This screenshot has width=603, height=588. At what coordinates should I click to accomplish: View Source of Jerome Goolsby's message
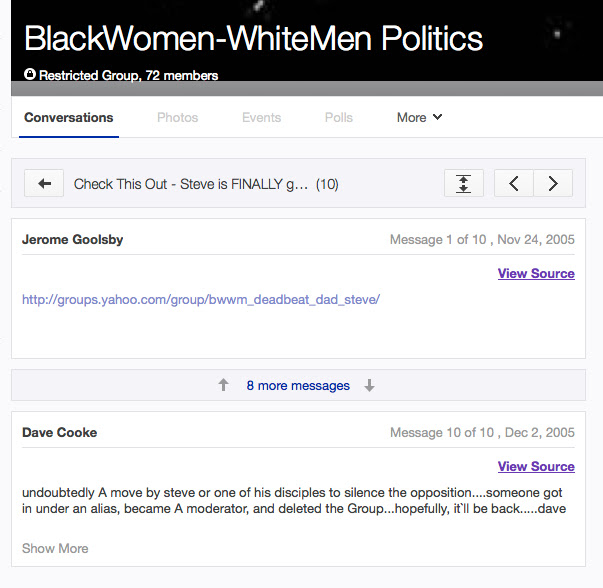coord(536,273)
